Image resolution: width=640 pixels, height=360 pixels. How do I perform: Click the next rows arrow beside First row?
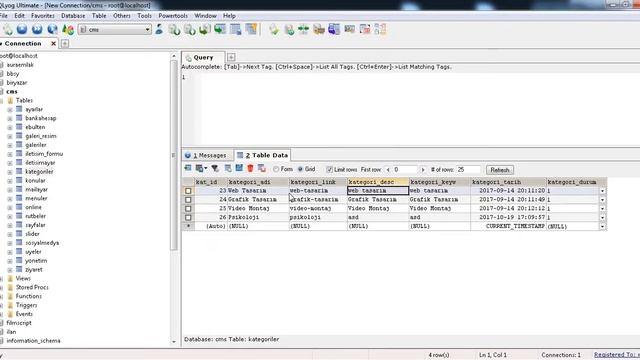tap(423, 169)
